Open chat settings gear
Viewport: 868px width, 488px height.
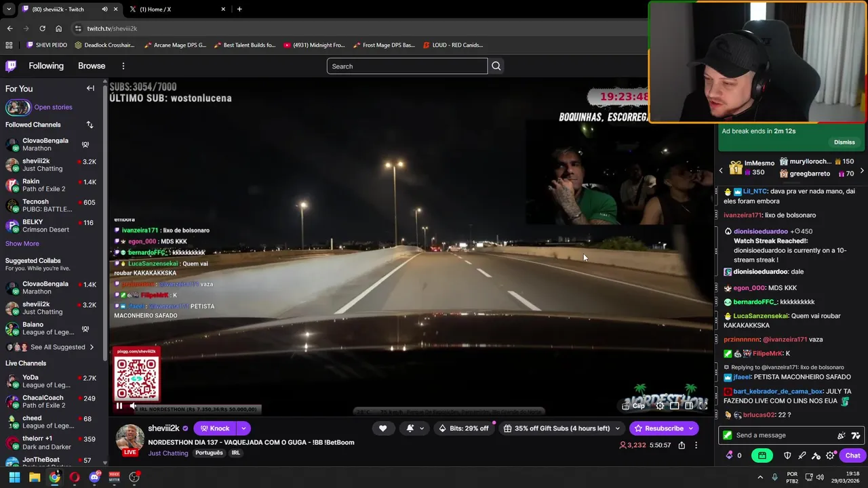[830, 455]
